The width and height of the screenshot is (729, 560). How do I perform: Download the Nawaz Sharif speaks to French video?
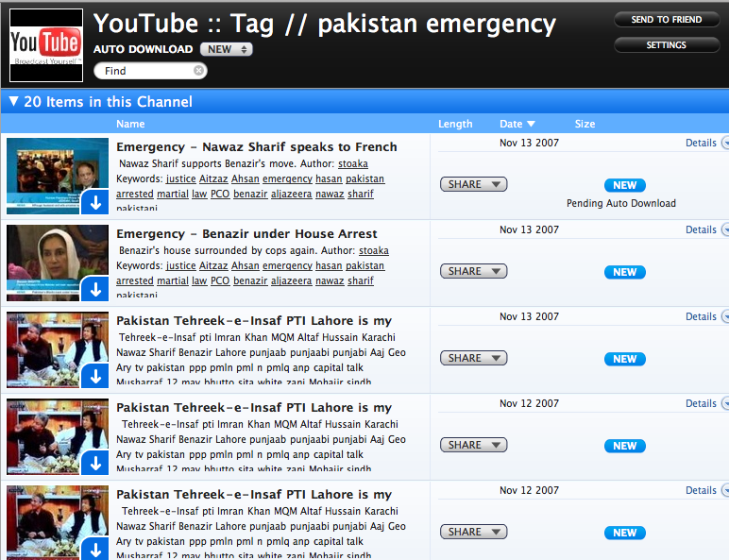click(95, 202)
